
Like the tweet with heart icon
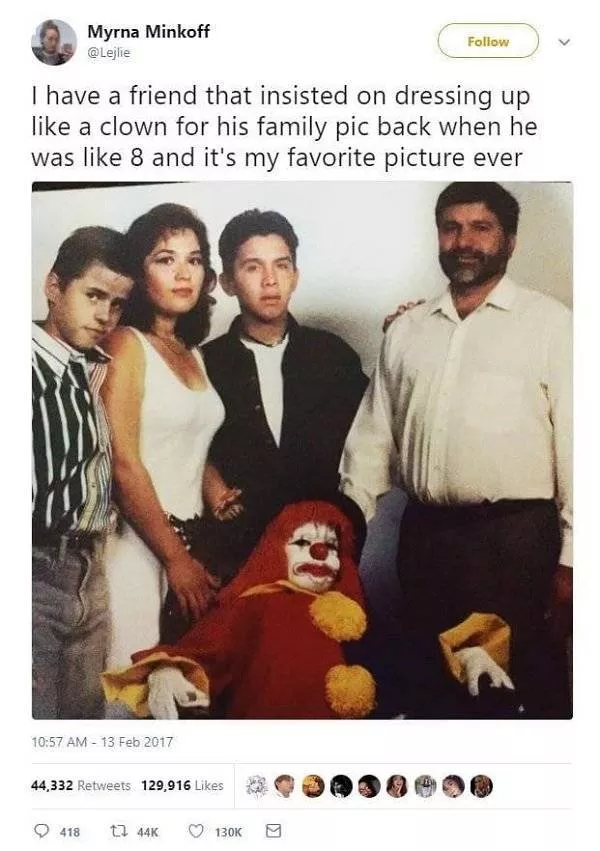tap(196, 831)
